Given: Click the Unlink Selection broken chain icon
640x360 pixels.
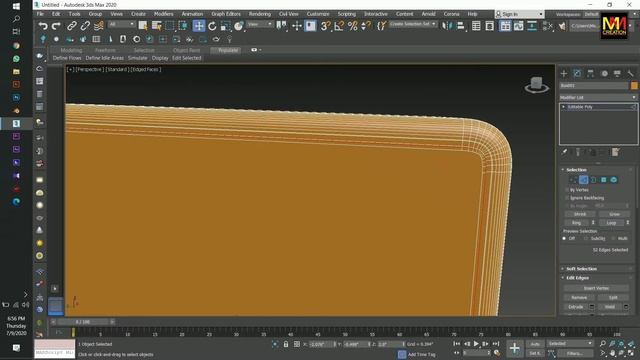Looking at the screenshot, I should coord(85,26).
